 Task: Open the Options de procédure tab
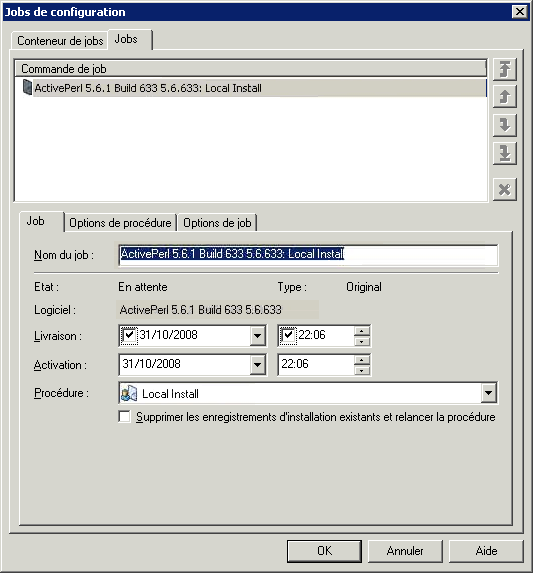coord(120,223)
